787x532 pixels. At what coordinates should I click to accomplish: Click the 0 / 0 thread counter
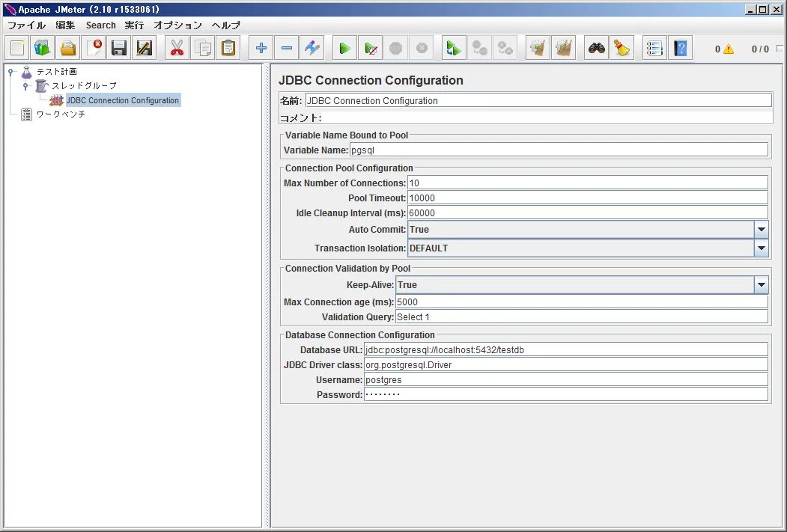[760, 49]
